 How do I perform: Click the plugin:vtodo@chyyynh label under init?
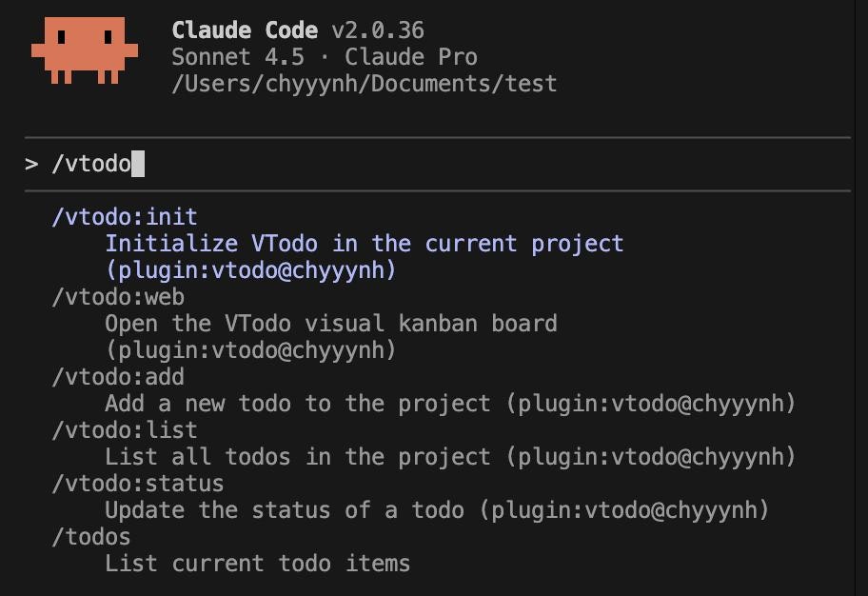click(x=253, y=269)
